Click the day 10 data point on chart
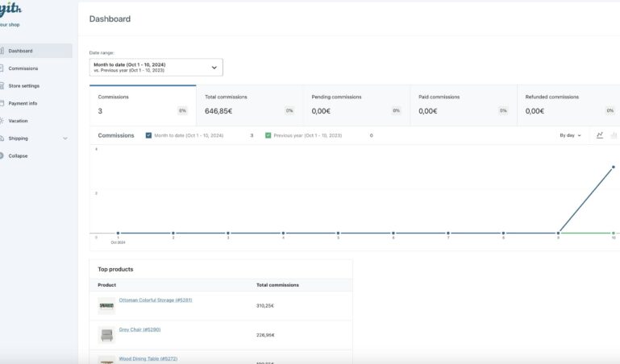620x364 pixels. click(614, 167)
